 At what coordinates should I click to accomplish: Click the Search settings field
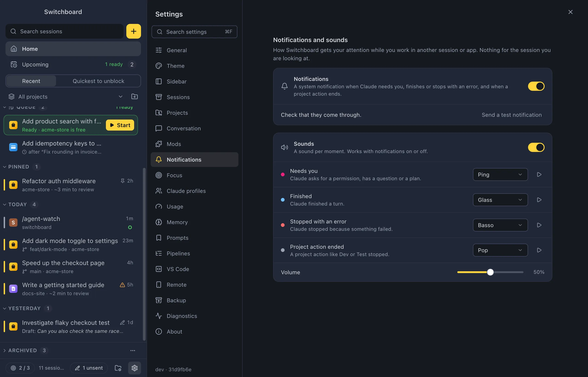195,32
